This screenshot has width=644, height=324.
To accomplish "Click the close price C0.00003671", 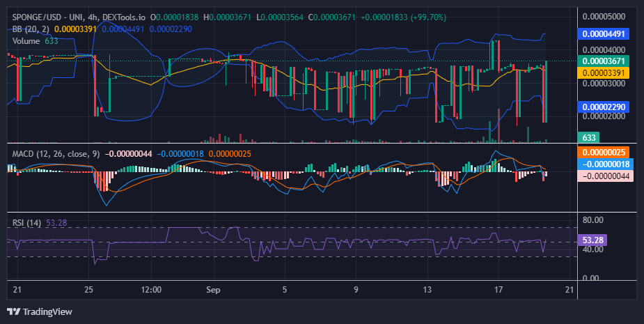I will coord(332,17).
